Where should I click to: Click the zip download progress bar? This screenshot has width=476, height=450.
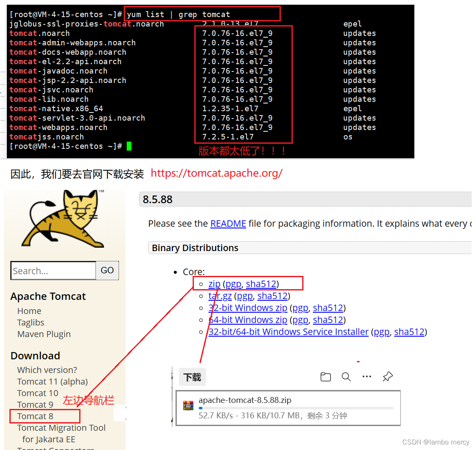[x=296, y=408]
